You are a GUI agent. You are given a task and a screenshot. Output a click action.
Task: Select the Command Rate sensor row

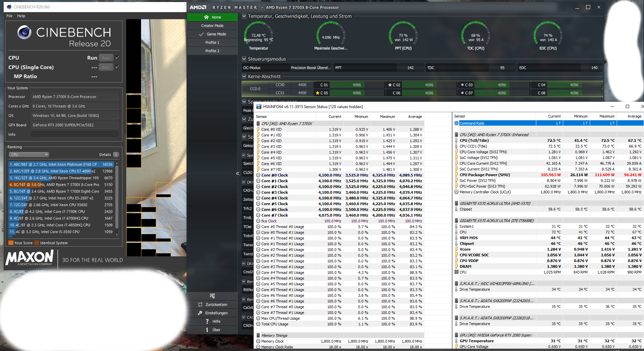[548, 123]
